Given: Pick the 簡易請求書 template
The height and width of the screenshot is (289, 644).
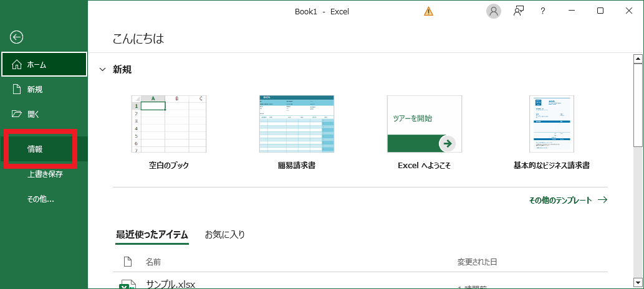Looking at the screenshot, I should (x=297, y=124).
